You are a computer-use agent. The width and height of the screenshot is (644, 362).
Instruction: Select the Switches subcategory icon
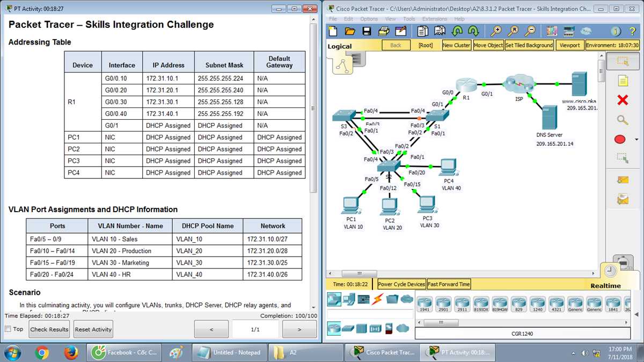tap(348, 328)
